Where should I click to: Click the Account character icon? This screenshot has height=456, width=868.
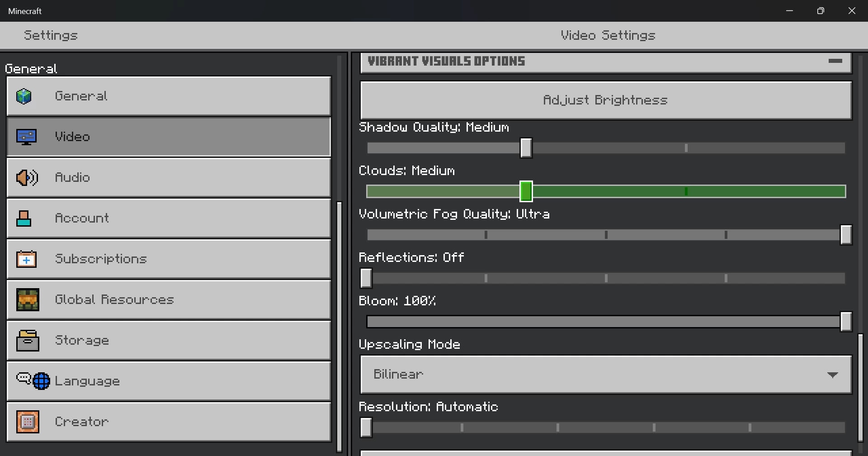click(24, 218)
